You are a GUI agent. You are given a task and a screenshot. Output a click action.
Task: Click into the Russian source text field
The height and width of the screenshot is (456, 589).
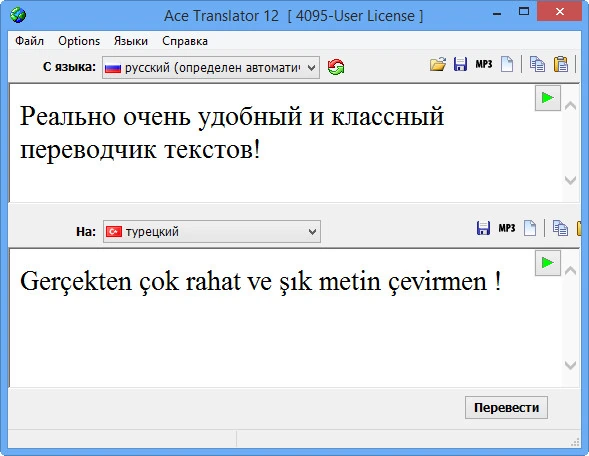[x=285, y=143]
